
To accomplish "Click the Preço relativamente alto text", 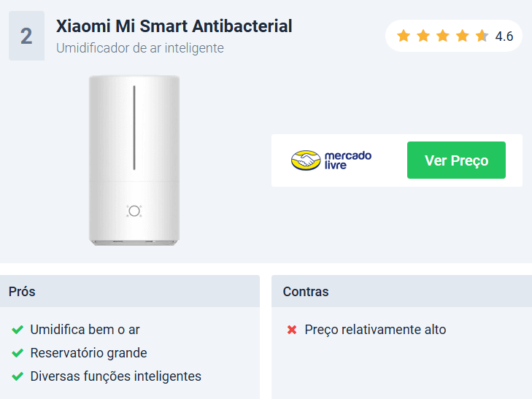I will 375,330.
